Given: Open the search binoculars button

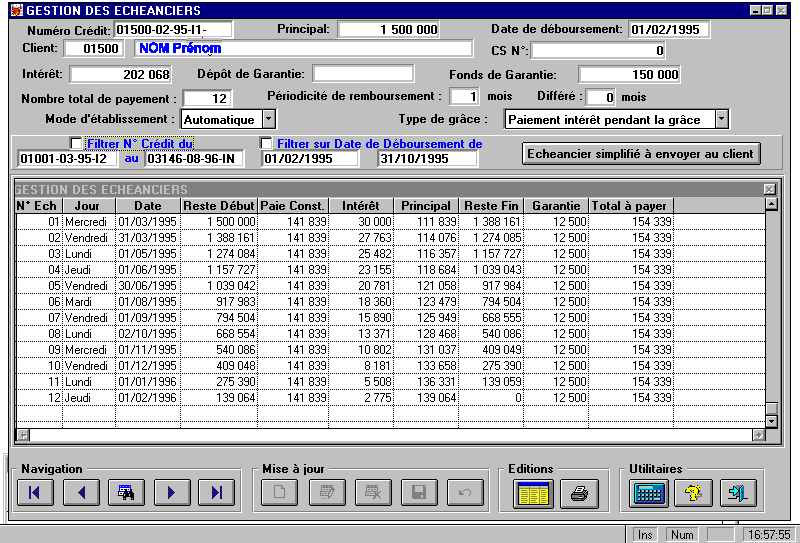Looking at the screenshot, I should [126, 492].
